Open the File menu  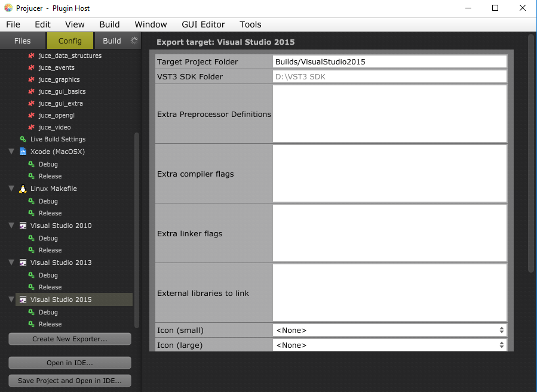pos(13,24)
